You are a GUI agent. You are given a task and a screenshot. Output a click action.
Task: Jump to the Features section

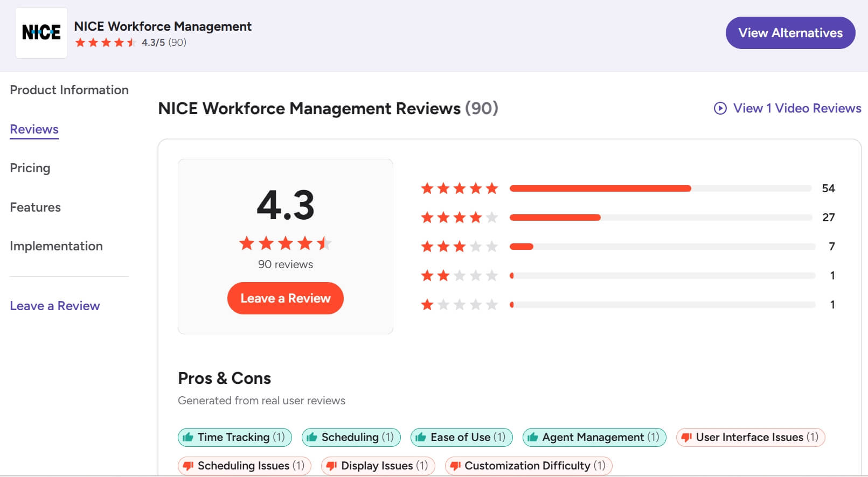[x=36, y=207]
